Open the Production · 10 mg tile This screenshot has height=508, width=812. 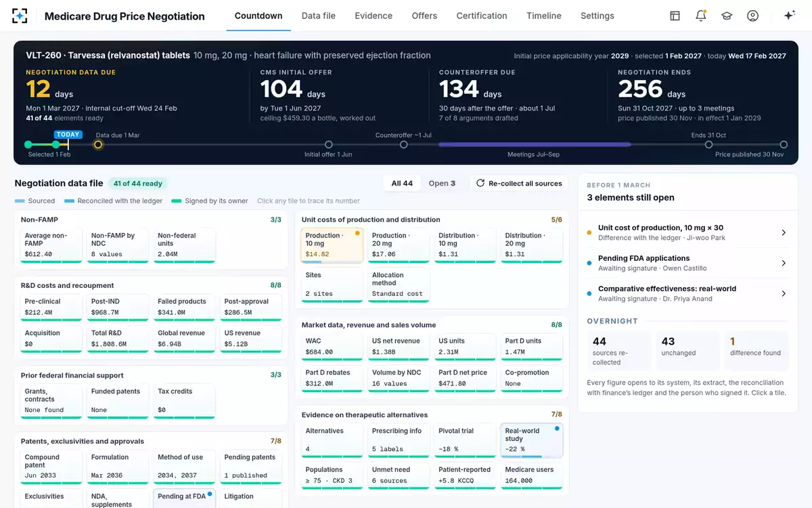point(332,245)
